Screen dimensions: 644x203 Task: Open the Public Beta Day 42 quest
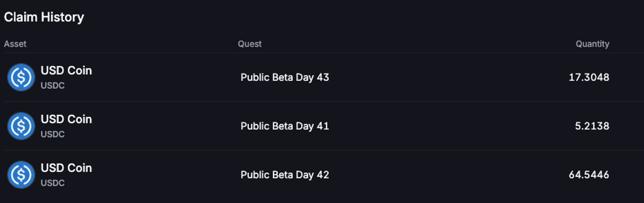[285, 175]
